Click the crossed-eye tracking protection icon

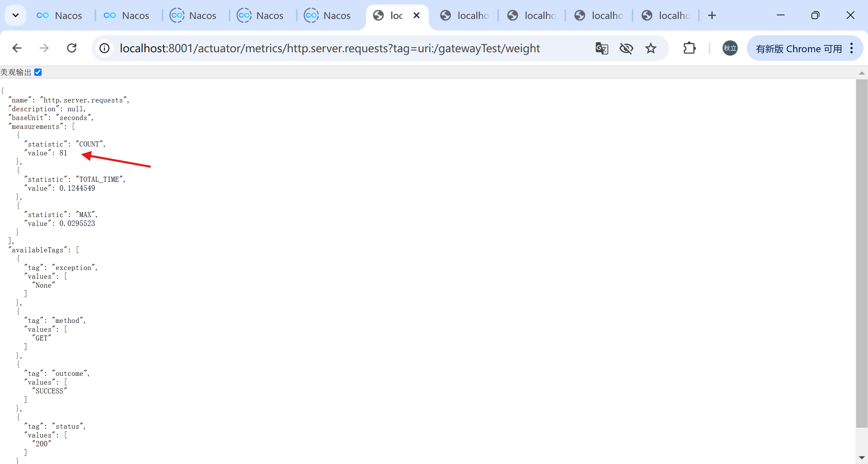(x=626, y=48)
